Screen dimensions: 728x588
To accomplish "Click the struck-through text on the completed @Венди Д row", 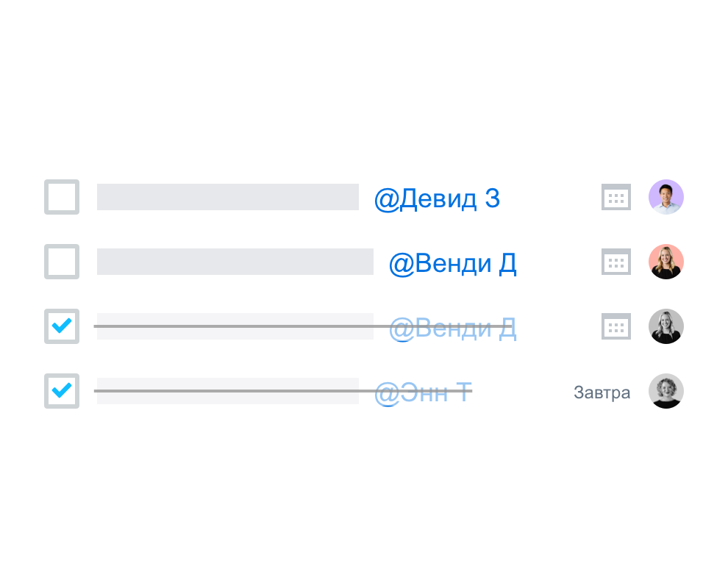I will click(235, 326).
